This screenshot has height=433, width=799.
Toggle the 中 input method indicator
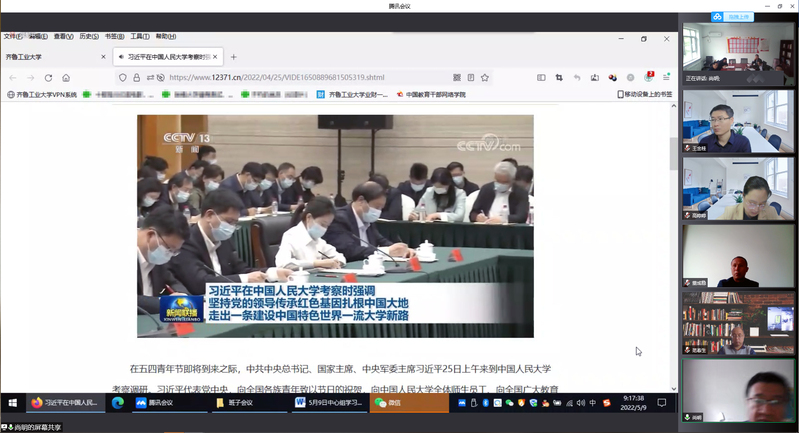[593, 403]
